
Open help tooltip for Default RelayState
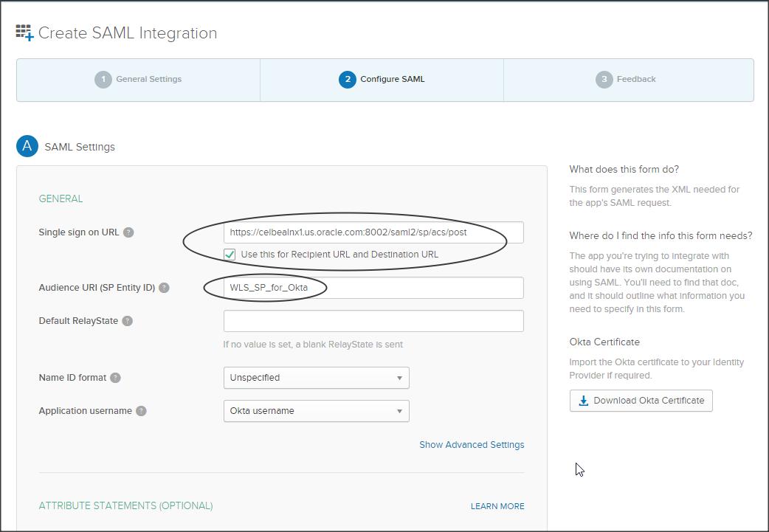[x=128, y=321]
